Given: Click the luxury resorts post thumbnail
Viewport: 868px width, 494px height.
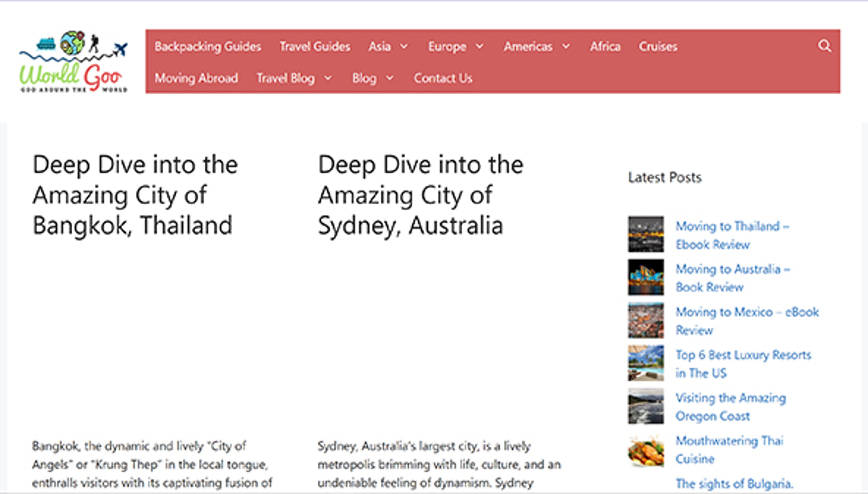Looking at the screenshot, I should point(645,363).
